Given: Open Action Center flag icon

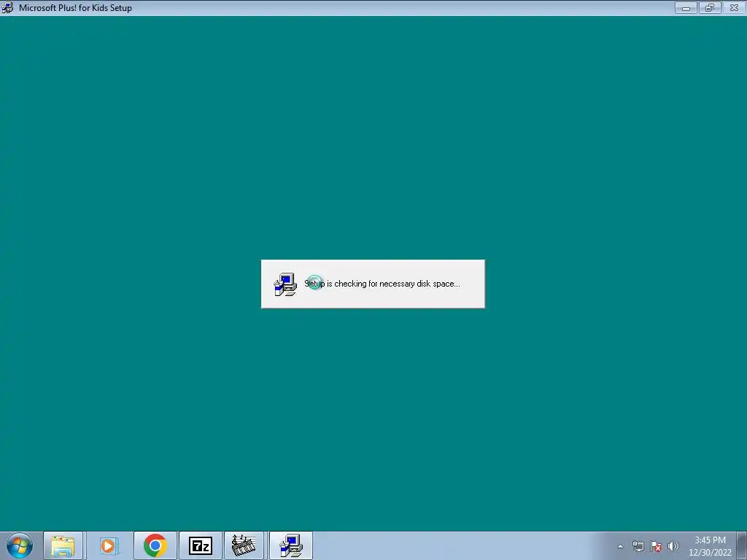Looking at the screenshot, I should click(x=656, y=546).
